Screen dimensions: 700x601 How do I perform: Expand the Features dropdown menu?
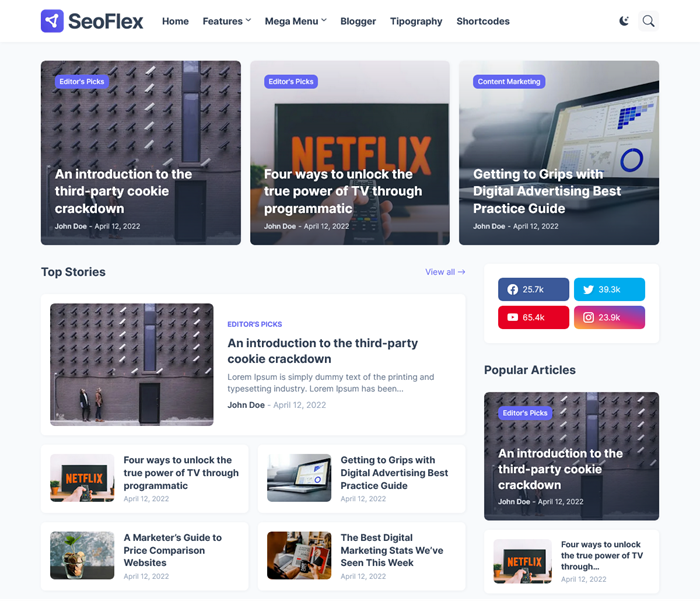[227, 21]
